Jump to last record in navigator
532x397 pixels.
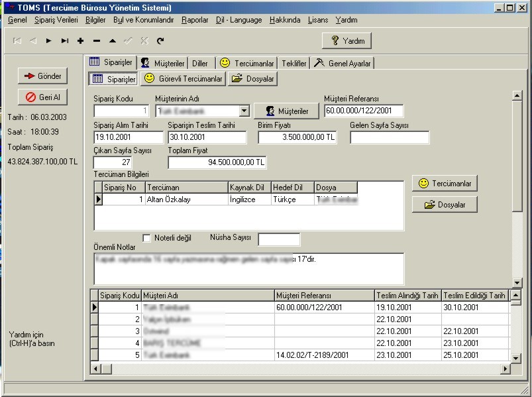tap(64, 41)
